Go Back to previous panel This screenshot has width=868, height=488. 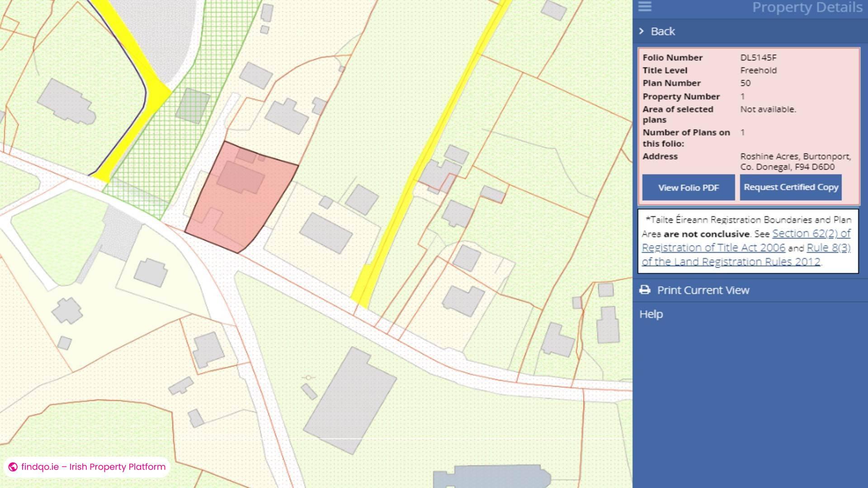(x=663, y=31)
